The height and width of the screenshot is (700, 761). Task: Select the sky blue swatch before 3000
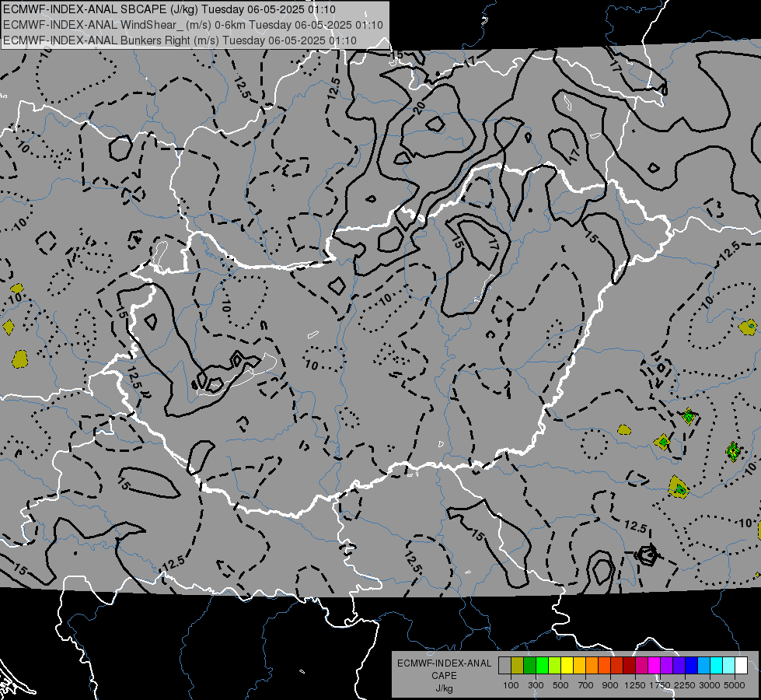point(704,666)
